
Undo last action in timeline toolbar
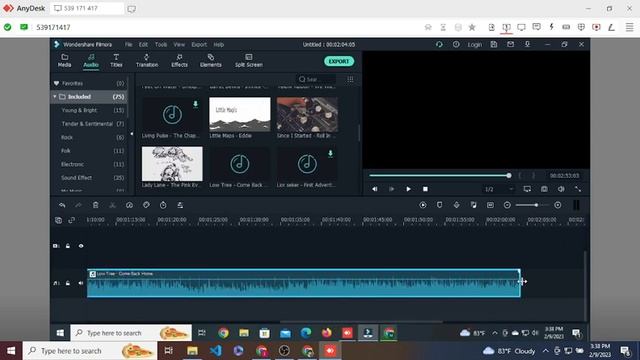click(62, 205)
